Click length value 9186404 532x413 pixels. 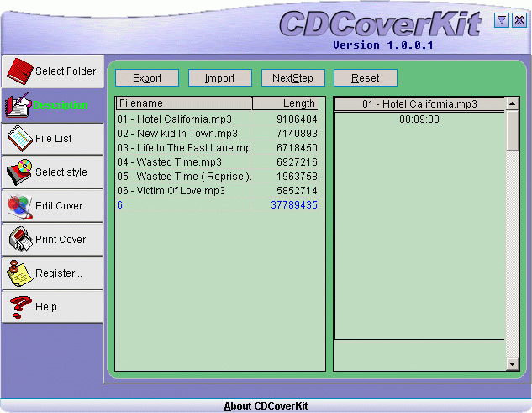297,119
